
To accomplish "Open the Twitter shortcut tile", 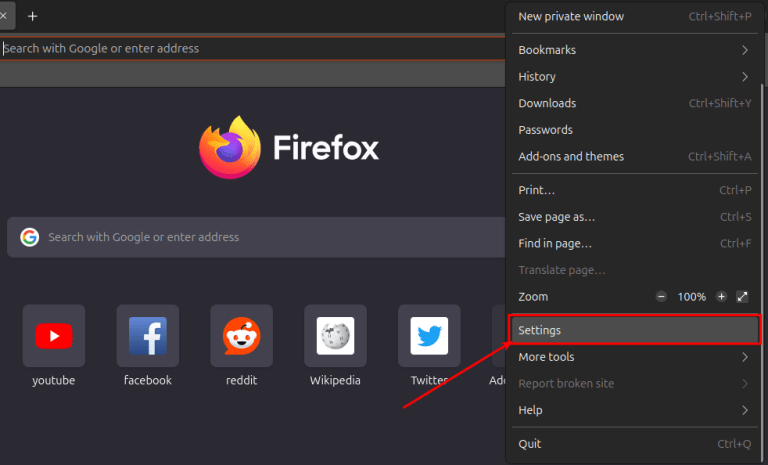I will click(x=429, y=336).
